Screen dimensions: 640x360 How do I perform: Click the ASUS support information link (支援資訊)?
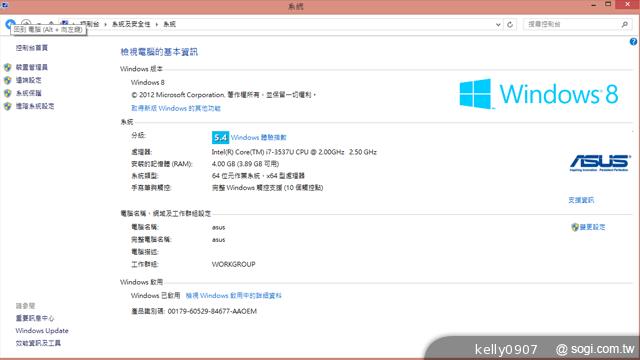pos(581,200)
